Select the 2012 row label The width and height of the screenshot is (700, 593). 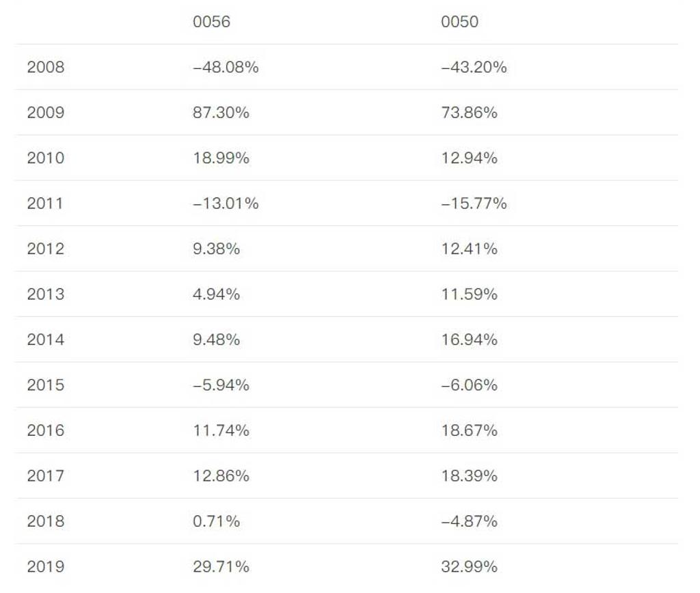(45, 249)
